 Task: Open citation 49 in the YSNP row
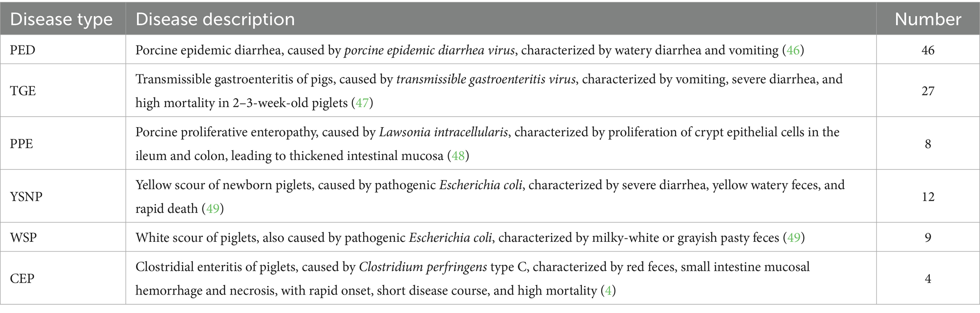tap(212, 209)
